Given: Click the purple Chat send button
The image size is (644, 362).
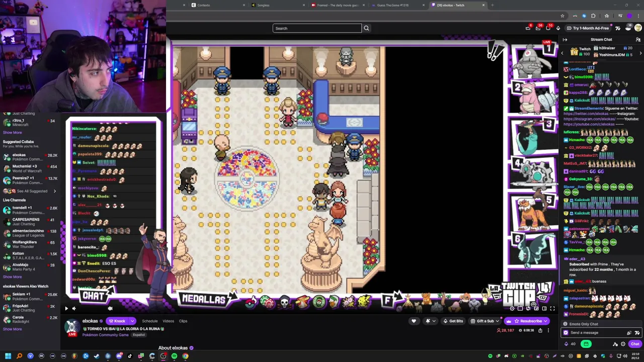Looking at the screenshot, I should tap(635, 344).
